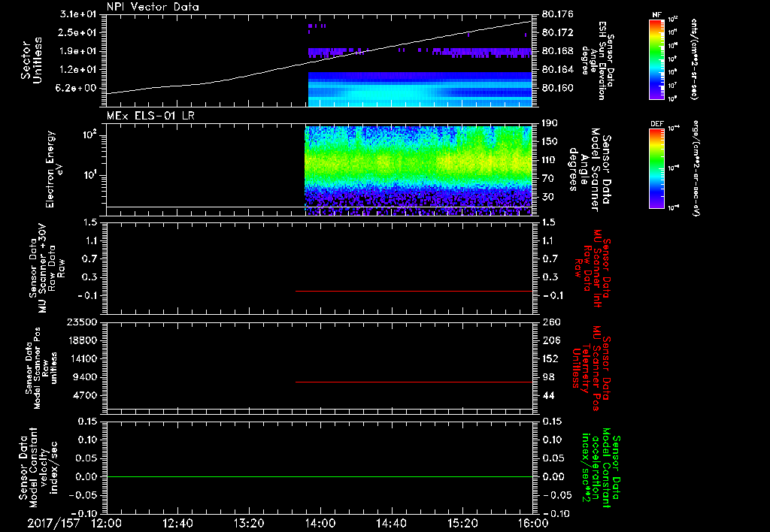Click the 23500 scanner position tick
Viewport: 770px width, 532px height.
click(82, 322)
